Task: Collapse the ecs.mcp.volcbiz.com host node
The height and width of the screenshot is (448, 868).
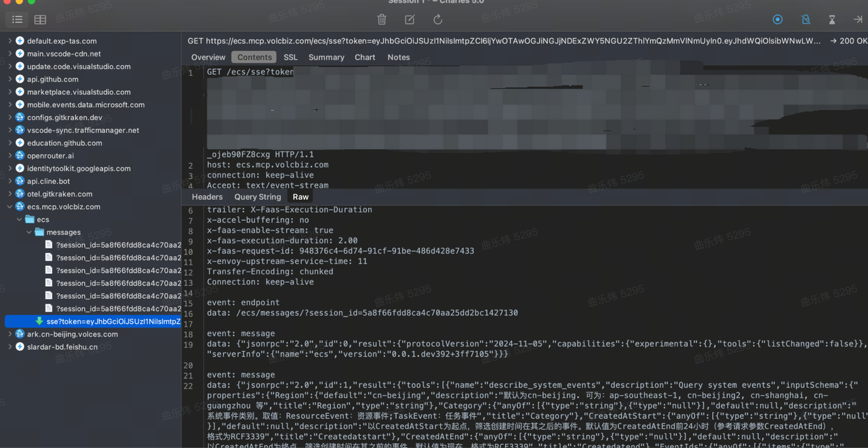Action: pyautogui.click(x=9, y=207)
